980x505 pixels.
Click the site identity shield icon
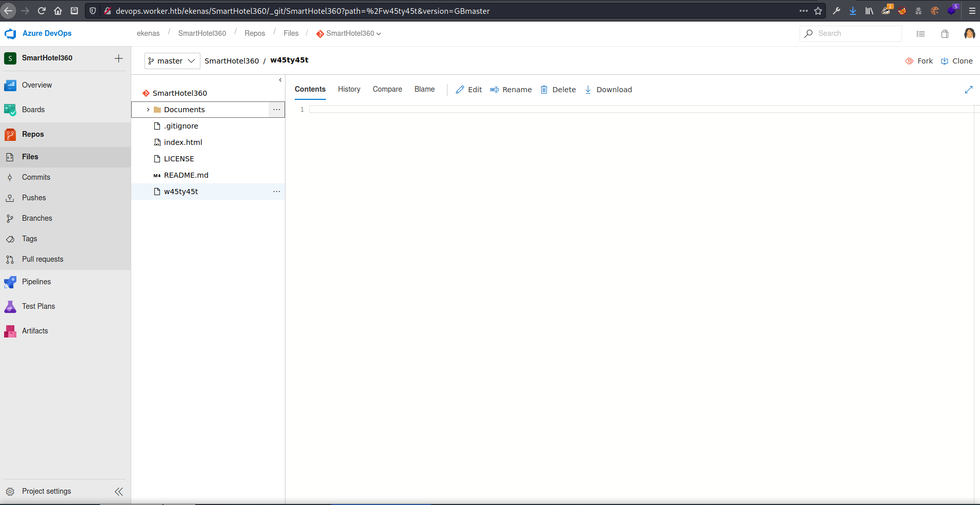click(93, 11)
